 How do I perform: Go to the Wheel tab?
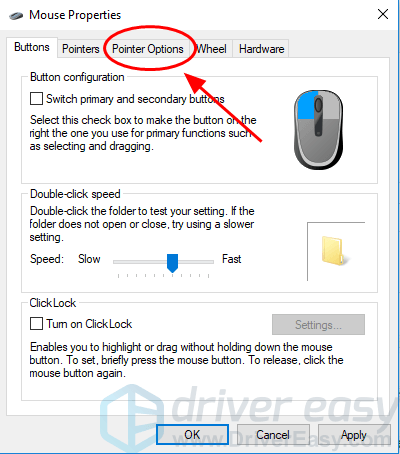pyautogui.click(x=211, y=49)
